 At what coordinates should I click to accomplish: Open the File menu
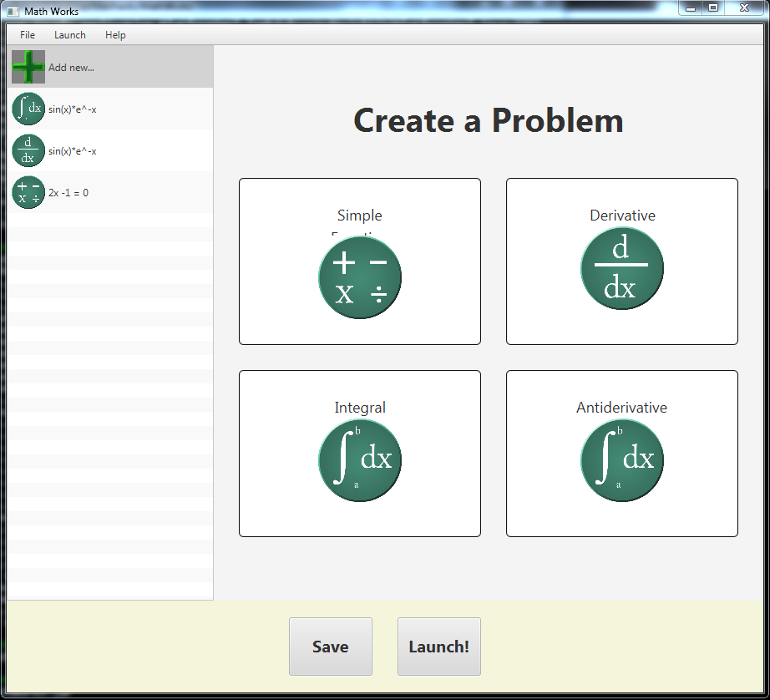[x=28, y=35]
